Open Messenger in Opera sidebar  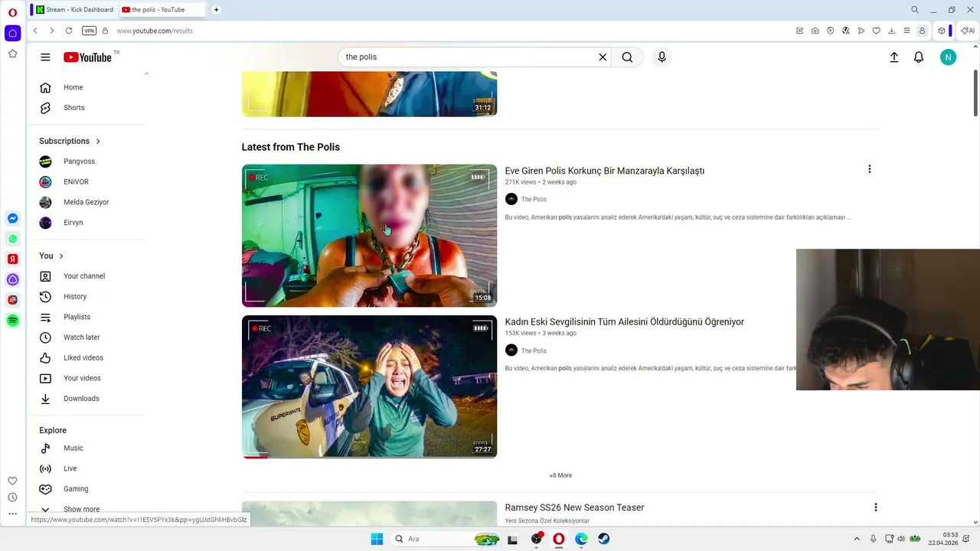12,219
